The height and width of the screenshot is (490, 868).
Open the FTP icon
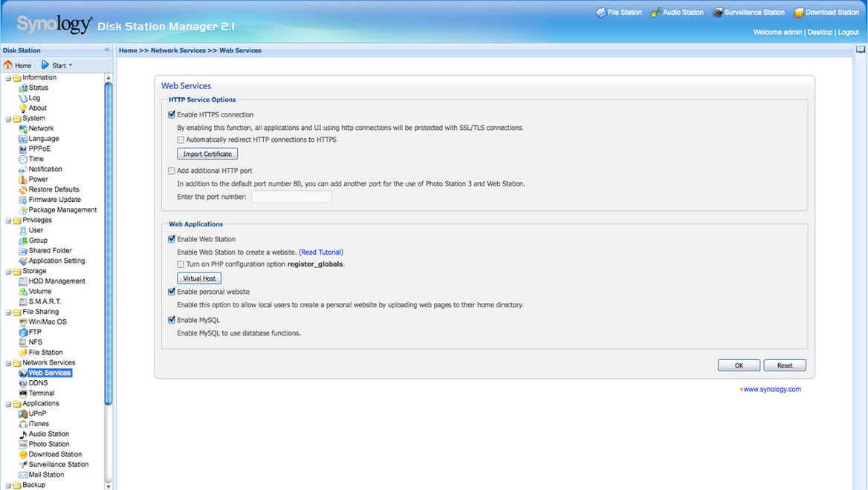23,333
